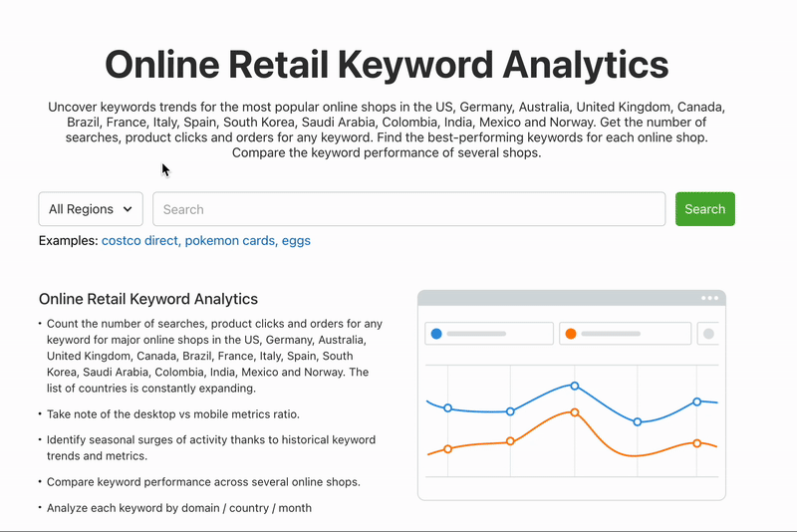Click the smaller Online Retail Keyword Analytics subheading
The image size is (797, 532).
click(148, 299)
